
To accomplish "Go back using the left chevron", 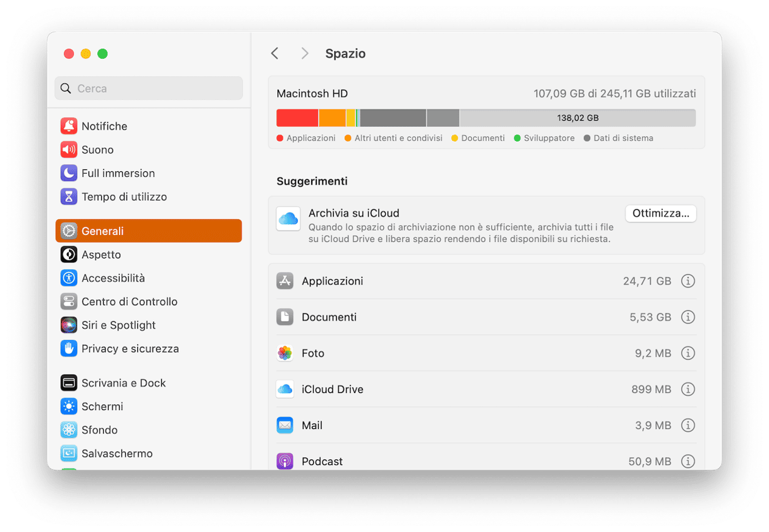I will (x=274, y=54).
